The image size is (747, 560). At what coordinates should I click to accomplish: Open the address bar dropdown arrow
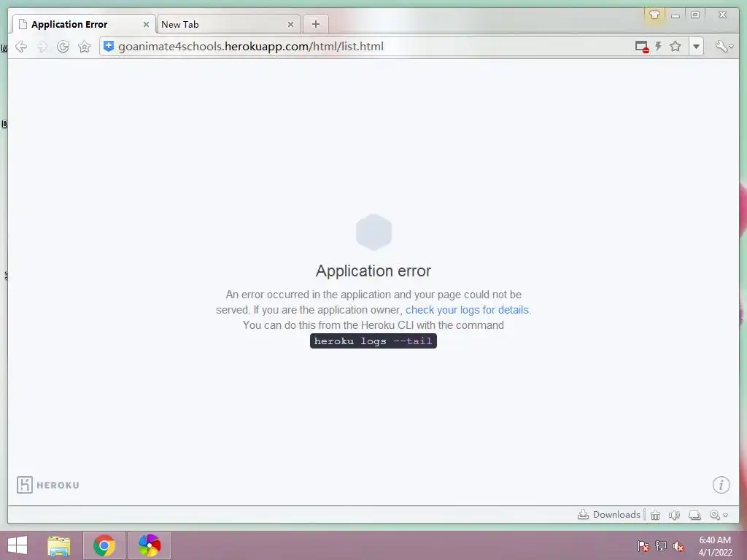(696, 47)
